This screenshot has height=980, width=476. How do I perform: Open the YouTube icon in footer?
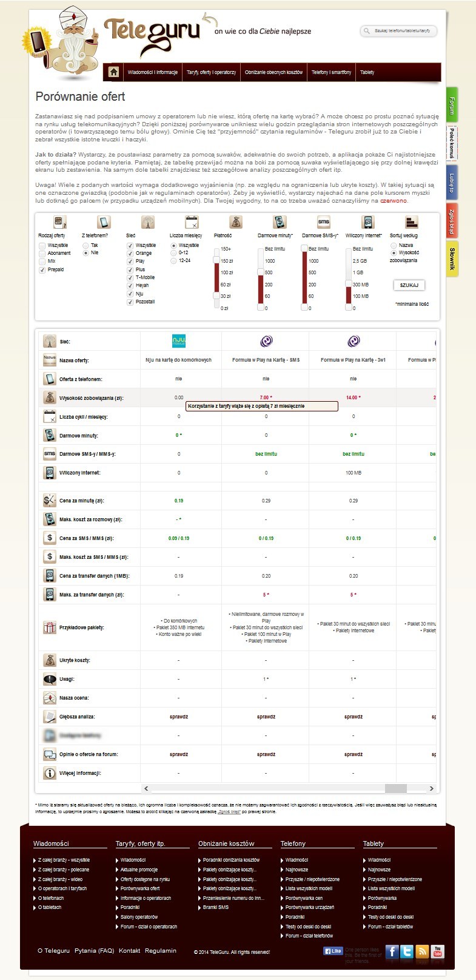pos(437,951)
